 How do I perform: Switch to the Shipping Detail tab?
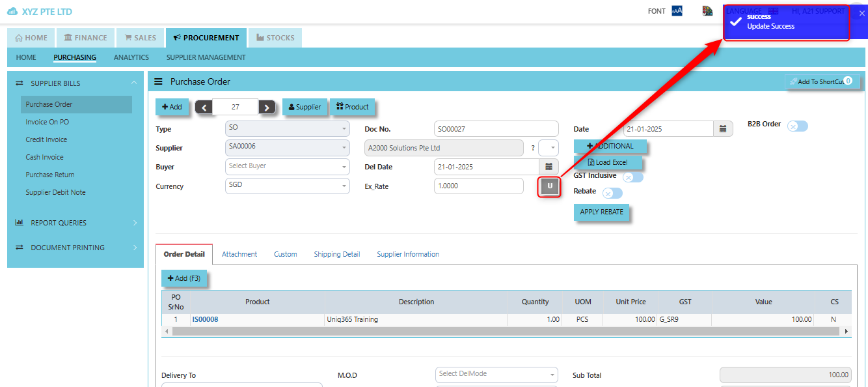click(336, 254)
